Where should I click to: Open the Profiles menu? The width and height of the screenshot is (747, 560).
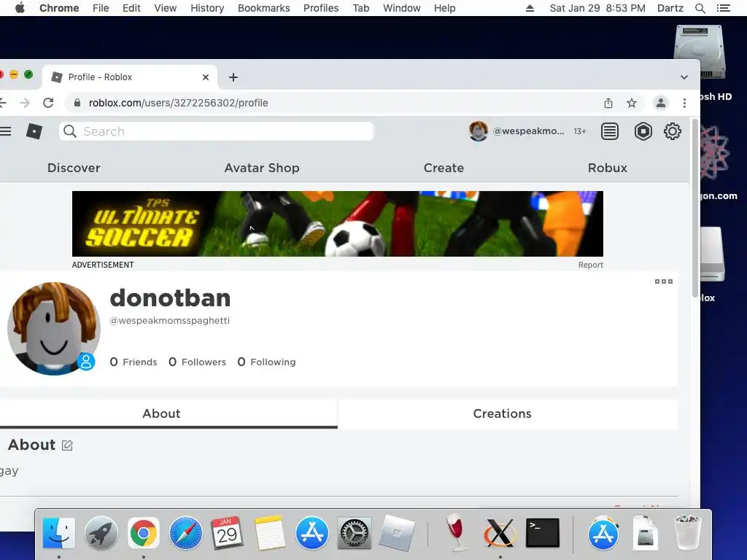(x=321, y=8)
